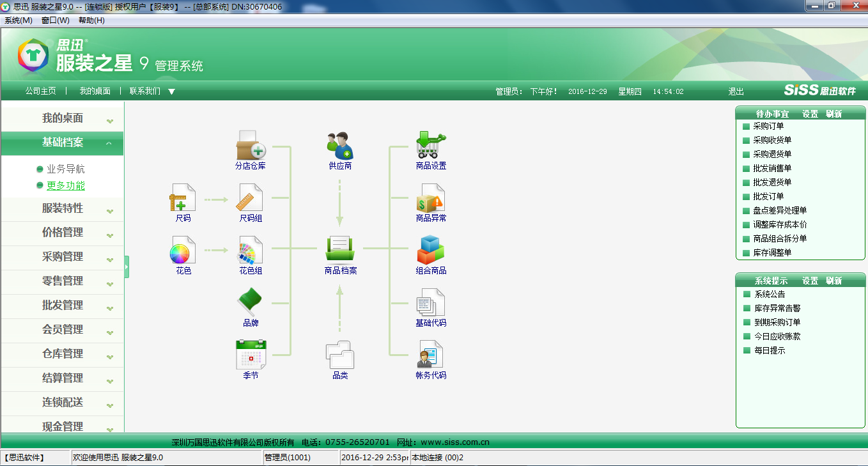Viewport: 868px width, 466px height.
Task: Open 采购退货单 in the to-do list
Action: 772,155
